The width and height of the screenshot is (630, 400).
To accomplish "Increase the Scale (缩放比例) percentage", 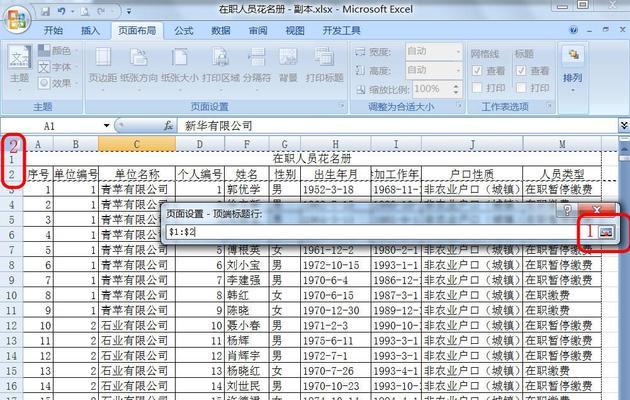I will [x=456, y=86].
